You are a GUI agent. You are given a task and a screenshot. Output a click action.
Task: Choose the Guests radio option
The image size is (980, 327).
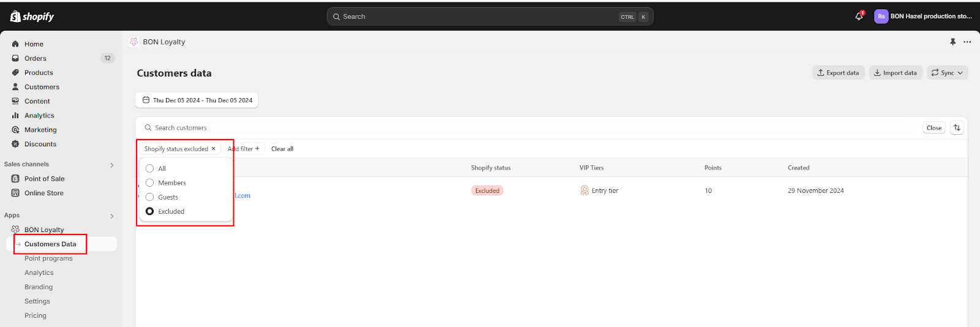coord(149,197)
